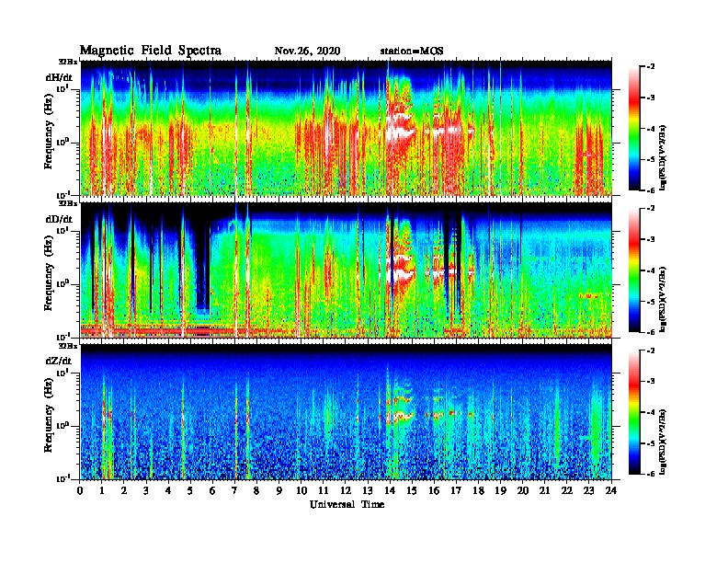728x563 pixels.
Task: Click the dZ/dt panel color bar
Action: click(x=633, y=412)
